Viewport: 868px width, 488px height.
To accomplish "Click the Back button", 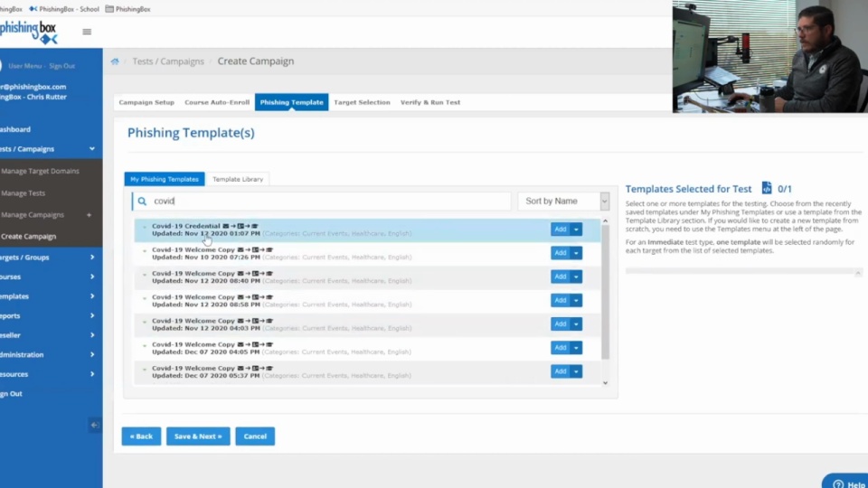I will [141, 436].
